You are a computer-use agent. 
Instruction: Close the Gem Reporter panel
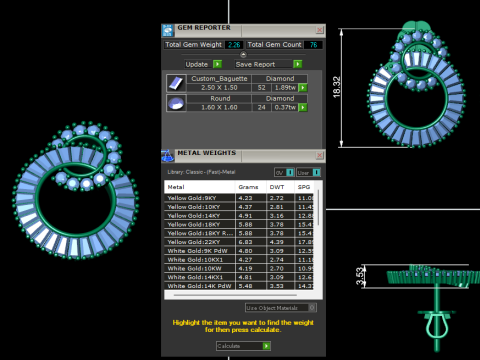point(319,30)
